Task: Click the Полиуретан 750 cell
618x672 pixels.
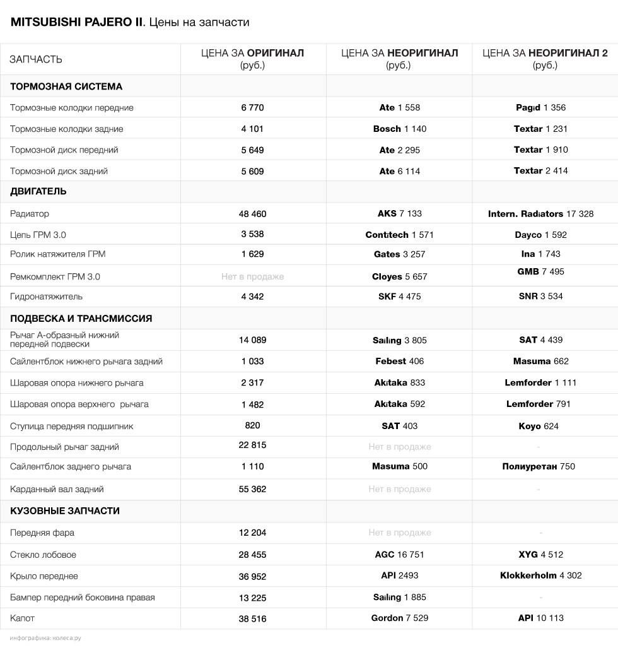Action: 539,466
